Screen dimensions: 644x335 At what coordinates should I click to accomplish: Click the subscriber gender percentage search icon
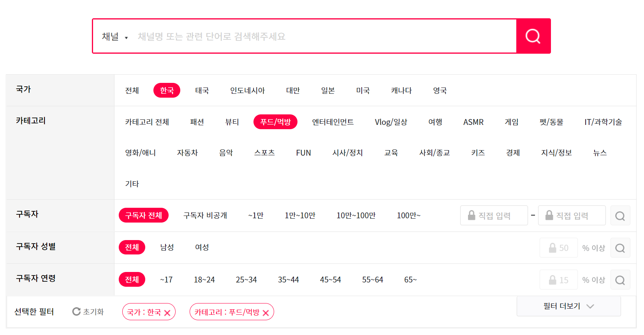tap(620, 248)
